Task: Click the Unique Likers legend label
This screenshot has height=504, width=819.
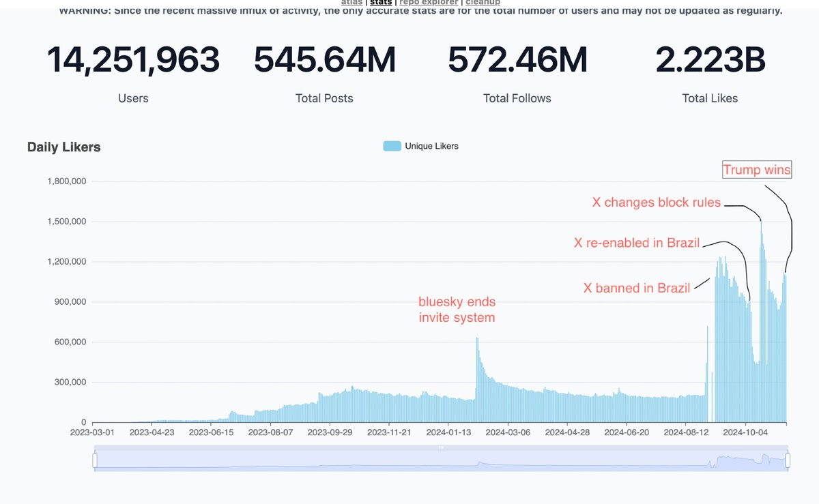Action: tap(431, 146)
